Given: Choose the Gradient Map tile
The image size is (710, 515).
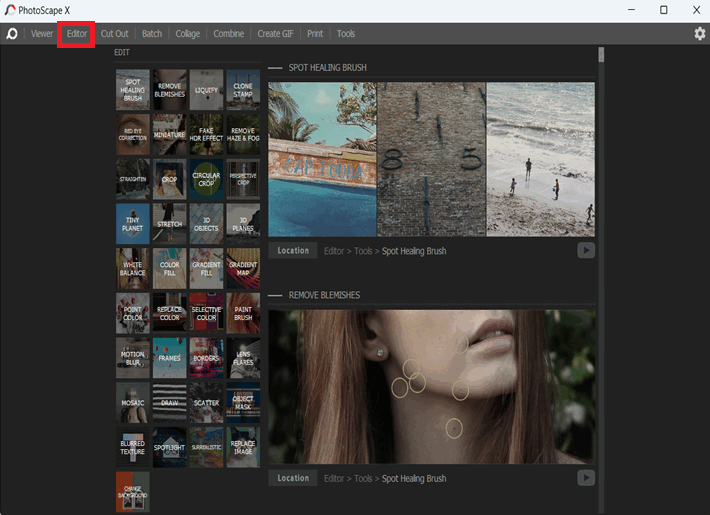Looking at the screenshot, I should coord(243,269).
